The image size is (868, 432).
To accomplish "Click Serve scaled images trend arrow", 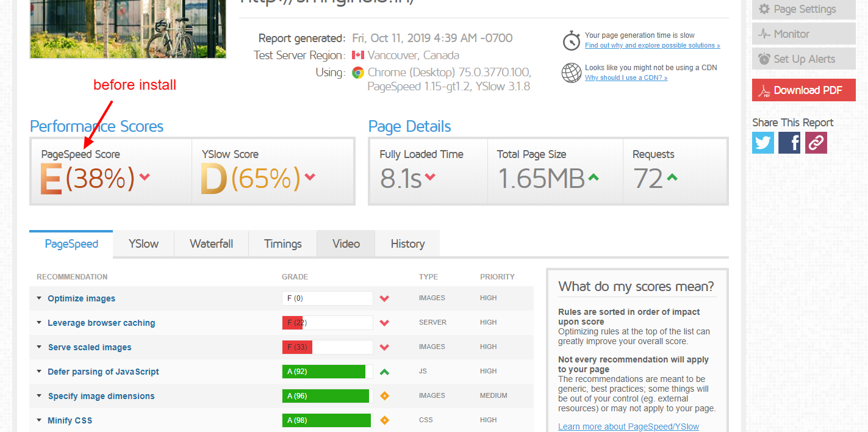I will 384,347.
